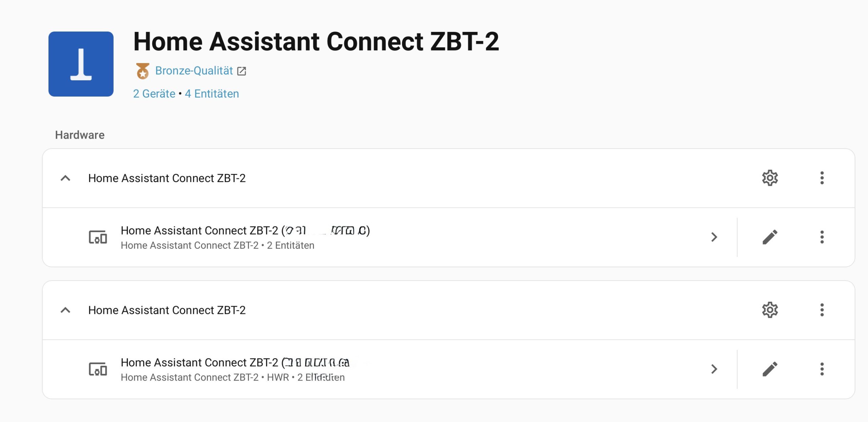Screen dimensions: 868x422
Task: Collapse the first Home Assistant Connect ZBT-2 entry
Action: click(65, 178)
